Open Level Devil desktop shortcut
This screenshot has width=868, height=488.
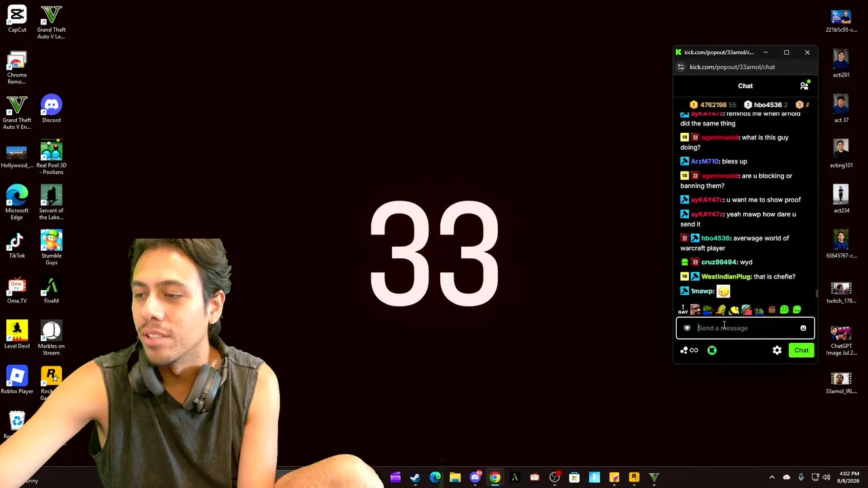click(17, 336)
